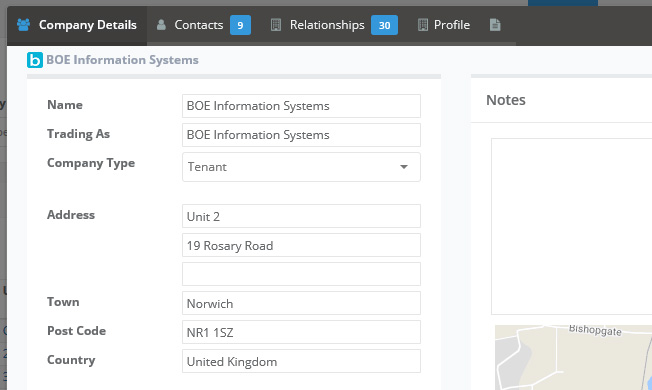652x390 pixels.
Task: Edit the Post Code field NR1 1SZ
Action: (301, 332)
